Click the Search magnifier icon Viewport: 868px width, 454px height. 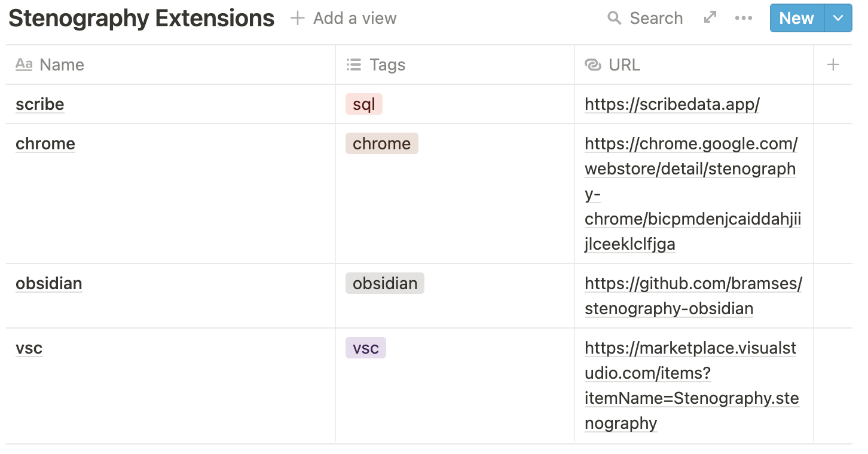[x=614, y=18]
